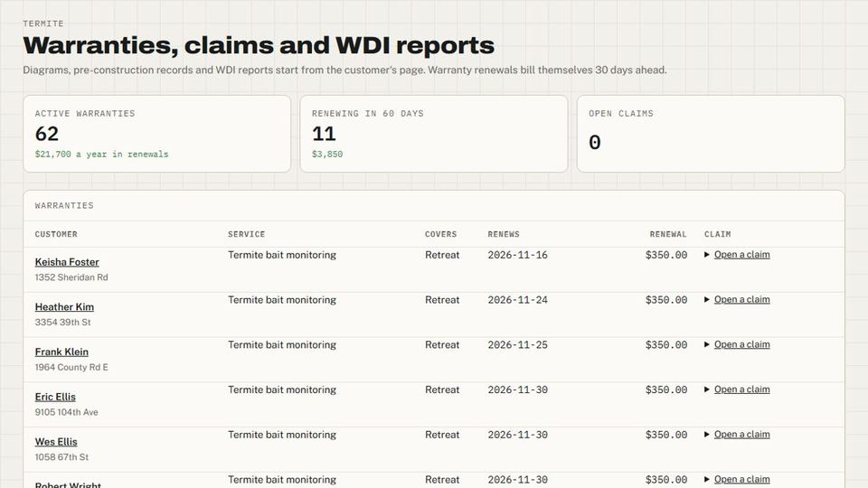Viewport: 868px width, 488px height.
Task: Click the disclosure triangle in Keisha Foster's row
Action: (707, 255)
